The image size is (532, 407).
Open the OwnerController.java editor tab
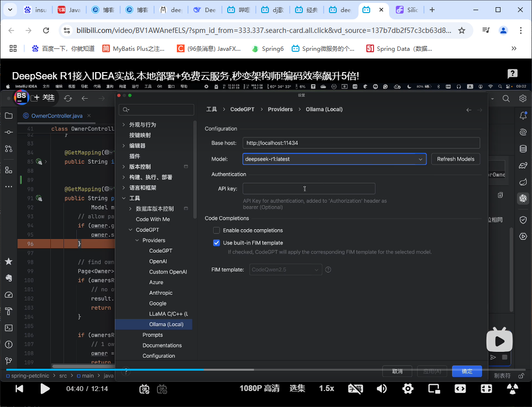pyautogui.click(x=57, y=116)
